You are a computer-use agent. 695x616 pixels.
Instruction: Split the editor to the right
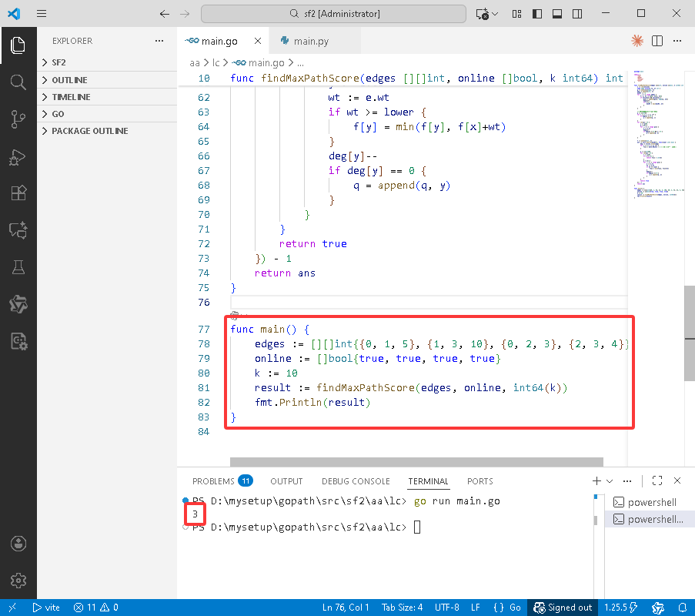click(x=657, y=41)
